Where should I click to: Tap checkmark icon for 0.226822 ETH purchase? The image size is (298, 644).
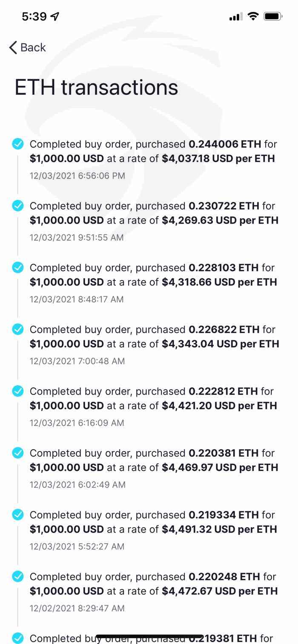pos(18,329)
